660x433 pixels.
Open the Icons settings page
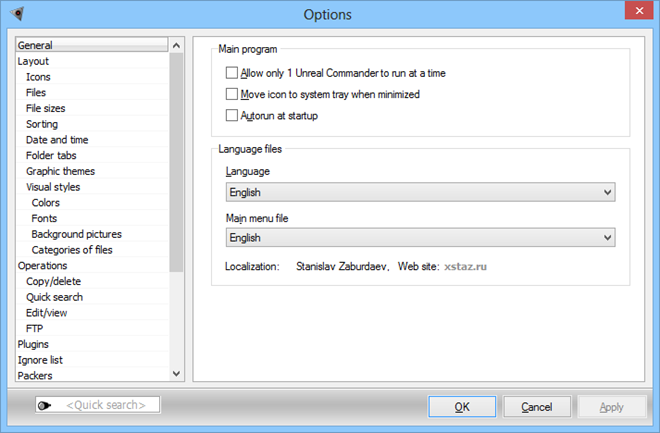coord(92,77)
